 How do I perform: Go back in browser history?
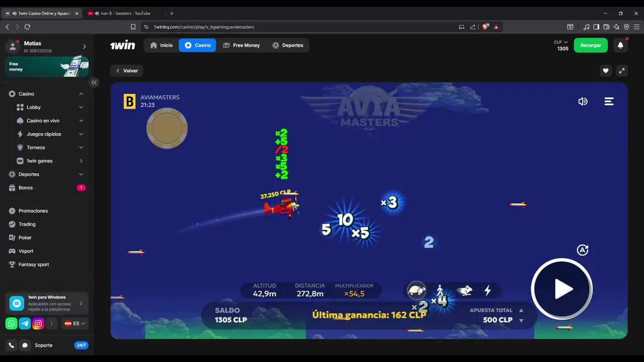coord(8,27)
